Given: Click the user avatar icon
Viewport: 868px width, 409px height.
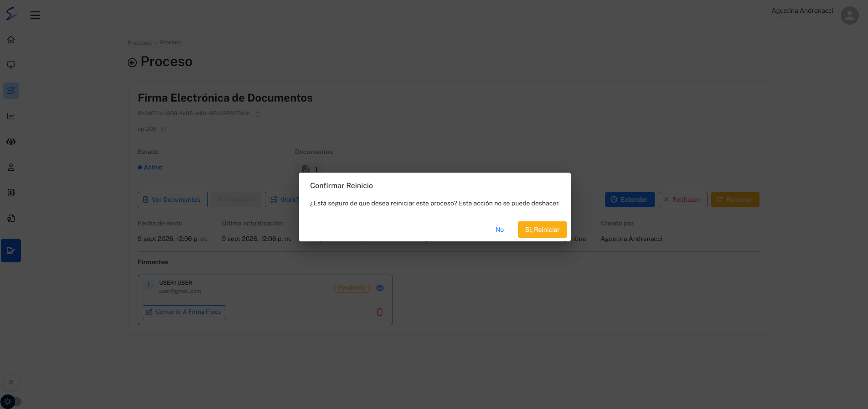Looking at the screenshot, I should pos(849,15).
